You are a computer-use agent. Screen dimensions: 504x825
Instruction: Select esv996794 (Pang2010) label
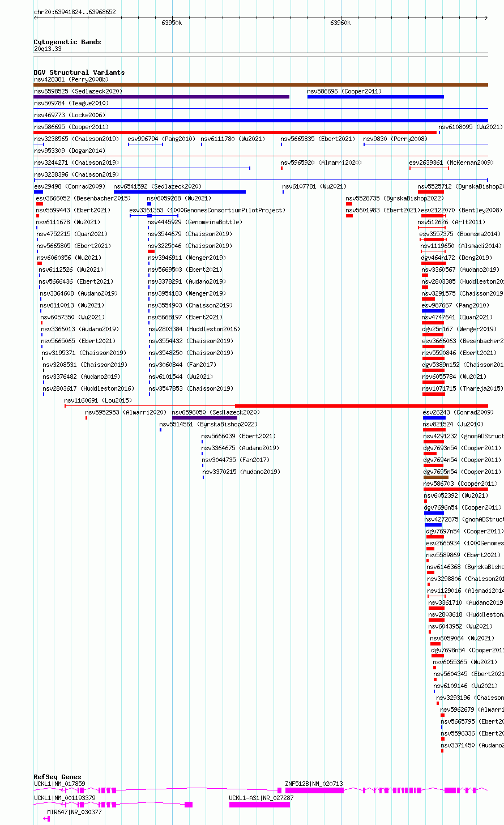(161, 139)
